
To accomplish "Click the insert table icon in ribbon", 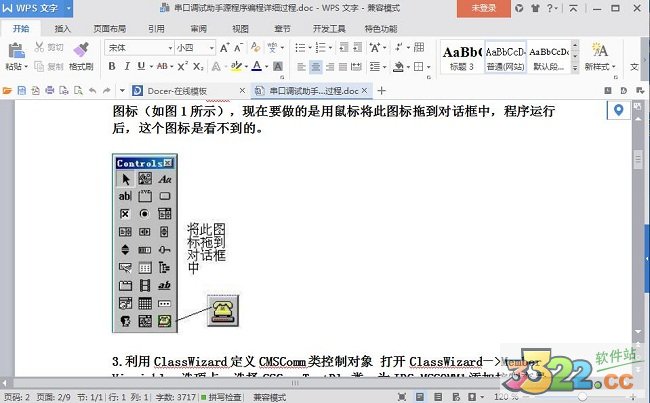I will (419, 48).
